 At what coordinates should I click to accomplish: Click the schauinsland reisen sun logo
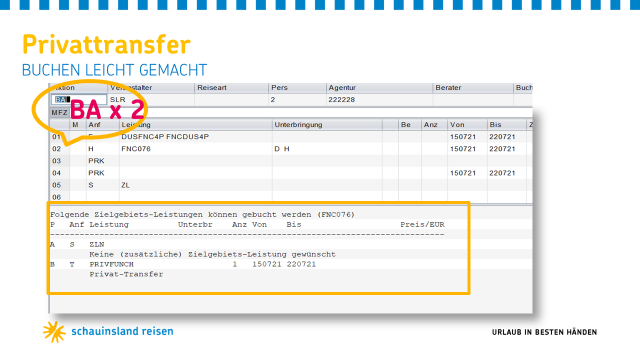click(x=54, y=331)
